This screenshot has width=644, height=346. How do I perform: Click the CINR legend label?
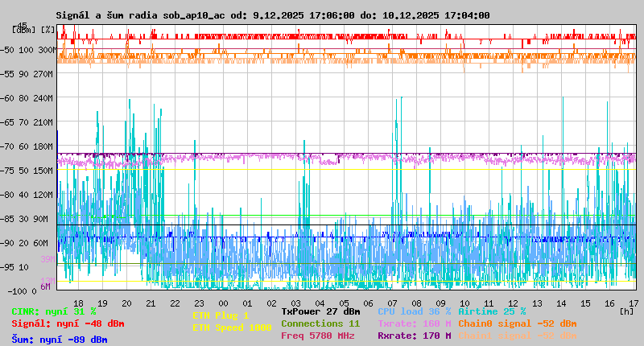pos(53,311)
